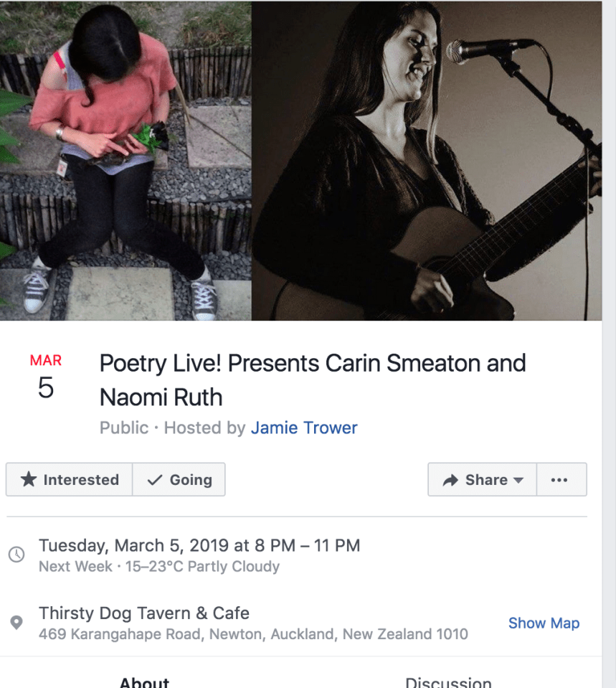Open the guitarist cover photo

[426, 161]
